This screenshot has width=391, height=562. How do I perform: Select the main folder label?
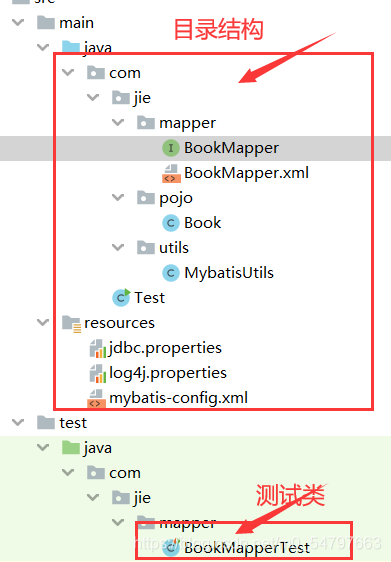[x=76, y=23]
